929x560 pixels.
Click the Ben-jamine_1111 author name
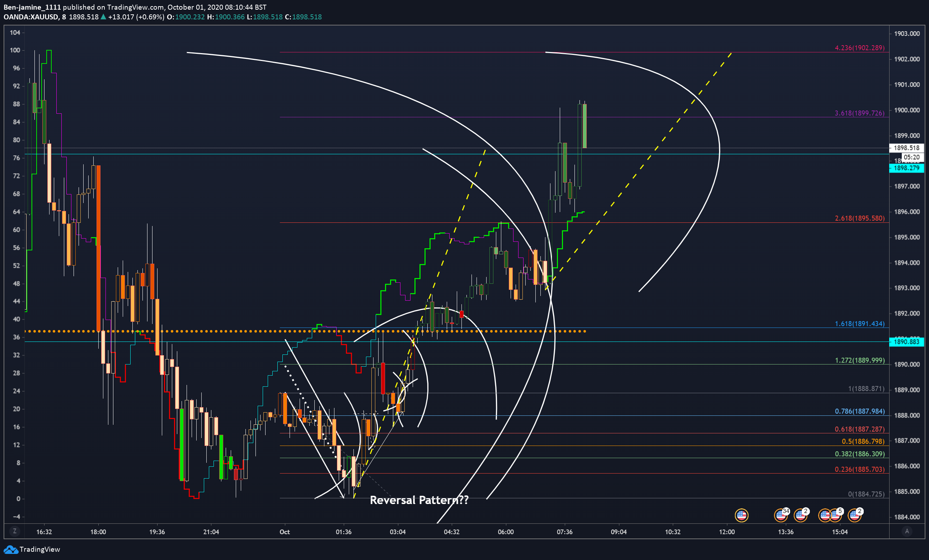coord(32,7)
